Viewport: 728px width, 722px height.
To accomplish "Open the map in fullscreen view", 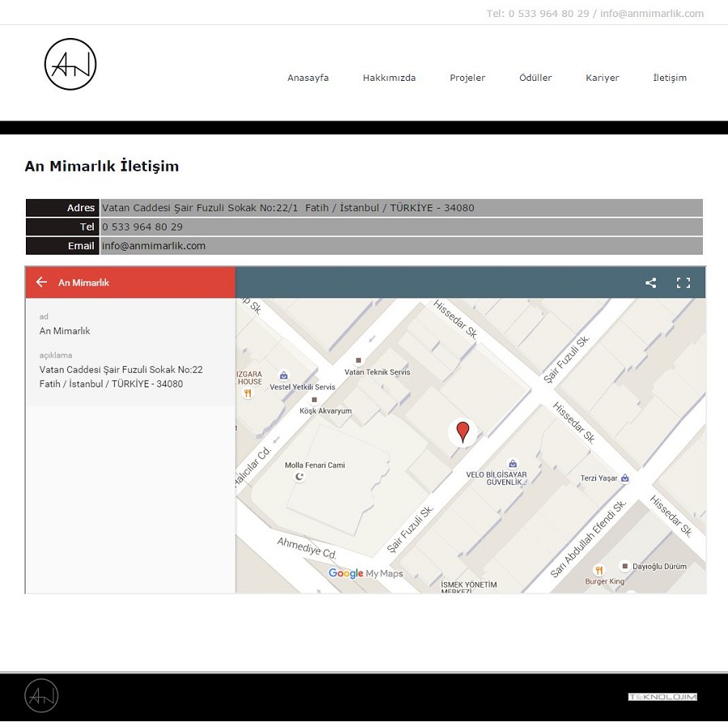I will pyautogui.click(x=684, y=283).
